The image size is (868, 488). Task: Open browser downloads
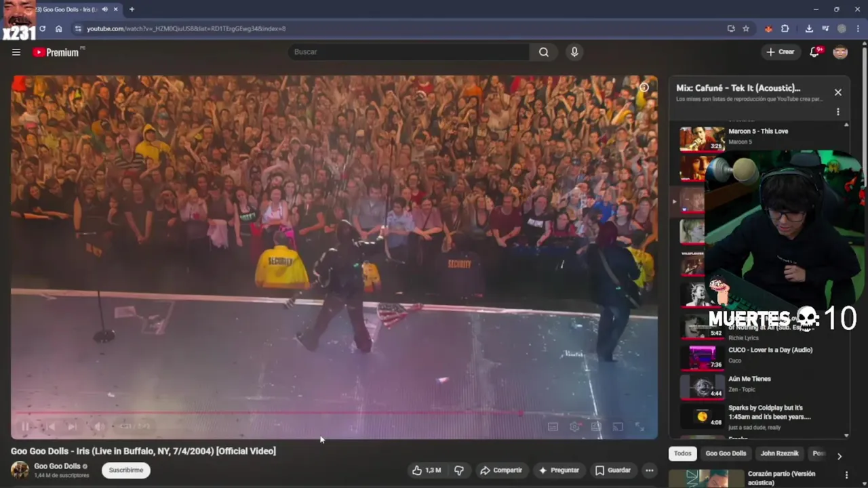tap(809, 28)
